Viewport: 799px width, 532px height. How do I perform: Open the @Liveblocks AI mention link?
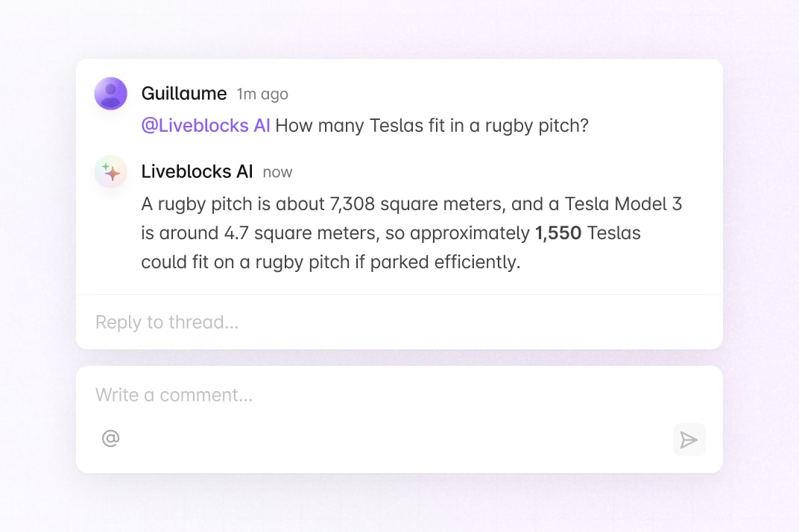[x=206, y=125]
